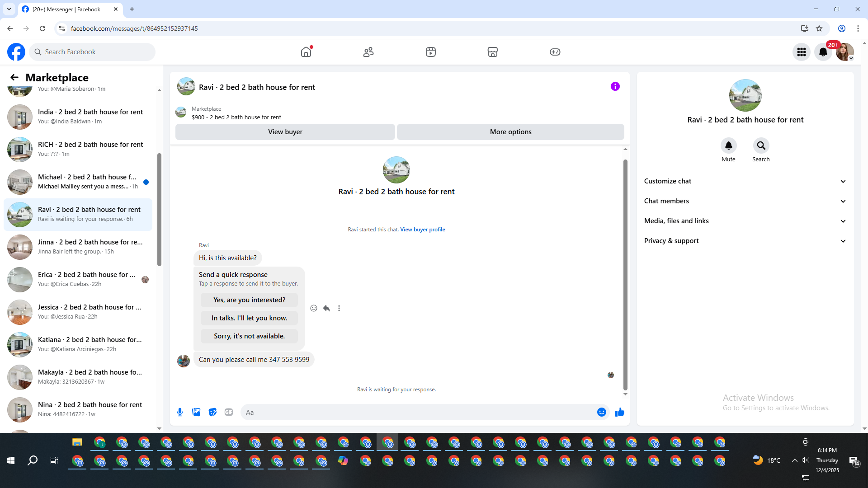
Task: Open emoji picker in message field
Action: coord(601,412)
